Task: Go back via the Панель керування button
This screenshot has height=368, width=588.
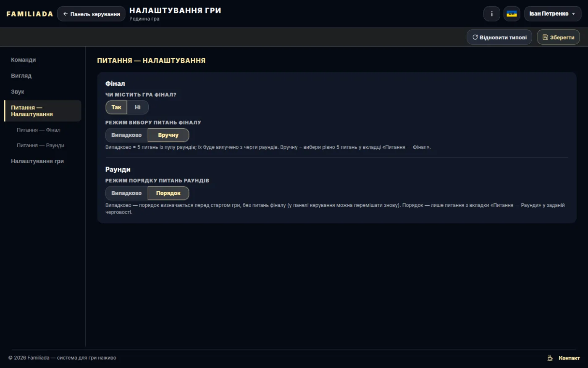Action: (91, 14)
